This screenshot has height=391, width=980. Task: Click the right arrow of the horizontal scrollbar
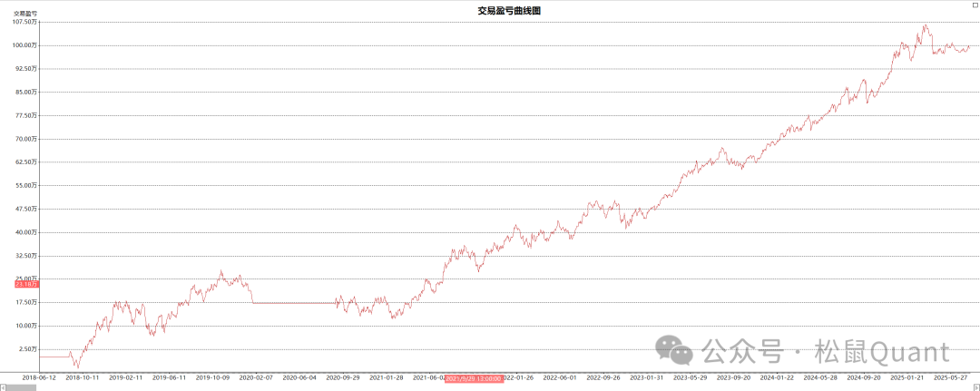(x=975, y=386)
